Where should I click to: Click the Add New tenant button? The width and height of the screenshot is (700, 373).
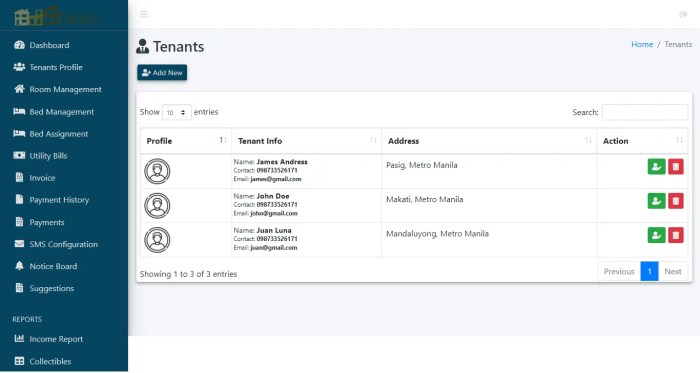click(x=162, y=73)
